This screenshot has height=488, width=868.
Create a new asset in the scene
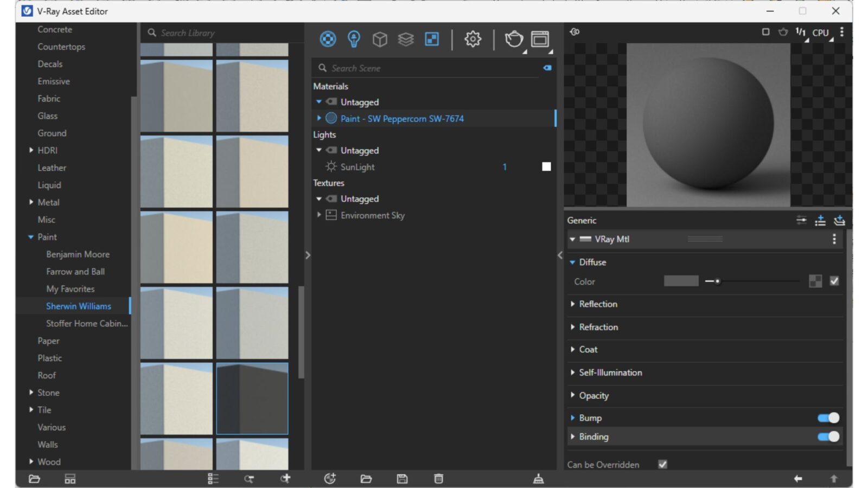330,479
